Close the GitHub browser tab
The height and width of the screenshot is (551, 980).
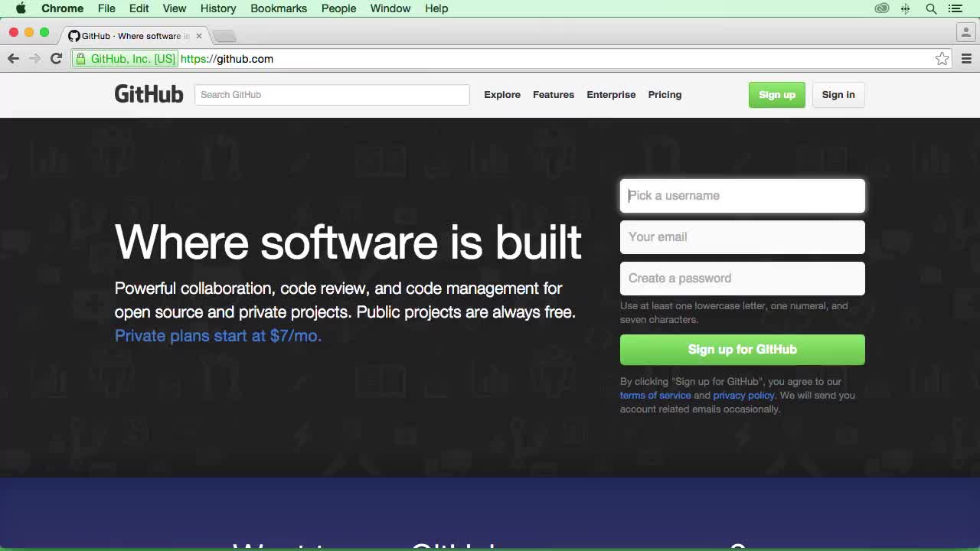(x=199, y=36)
